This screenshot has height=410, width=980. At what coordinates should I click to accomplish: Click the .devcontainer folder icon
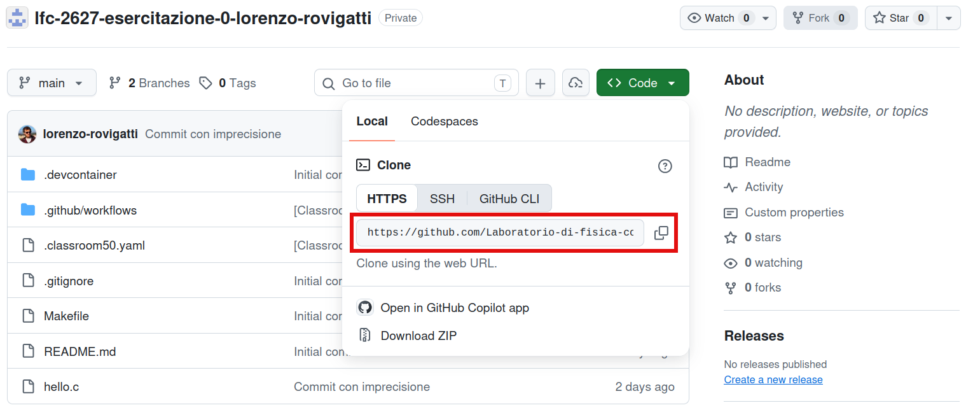click(x=28, y=174)
